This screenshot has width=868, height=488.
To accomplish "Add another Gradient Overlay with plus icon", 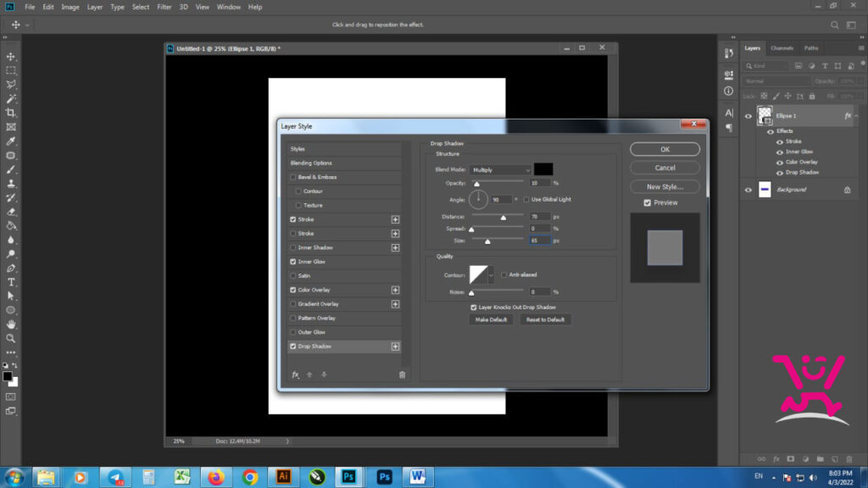I will [x=395, y=304].
